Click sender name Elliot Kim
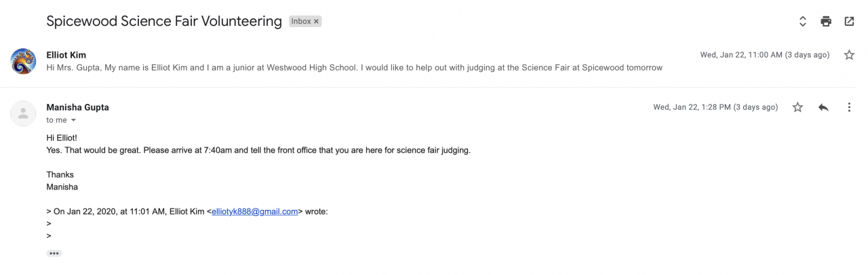Screen dimensions: 868x275 pyautogui.click(x=66, y=55)
